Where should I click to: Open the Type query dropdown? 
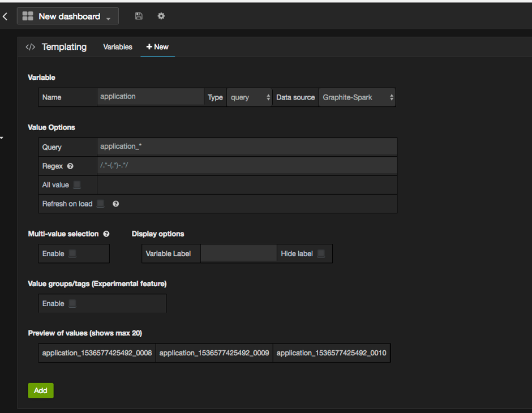[250, 97]
